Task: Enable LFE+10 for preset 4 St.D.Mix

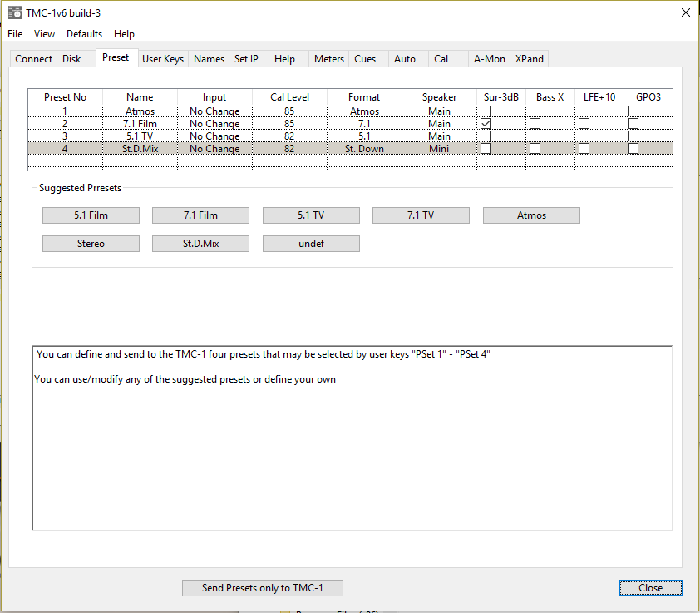Action: (584, 148)
